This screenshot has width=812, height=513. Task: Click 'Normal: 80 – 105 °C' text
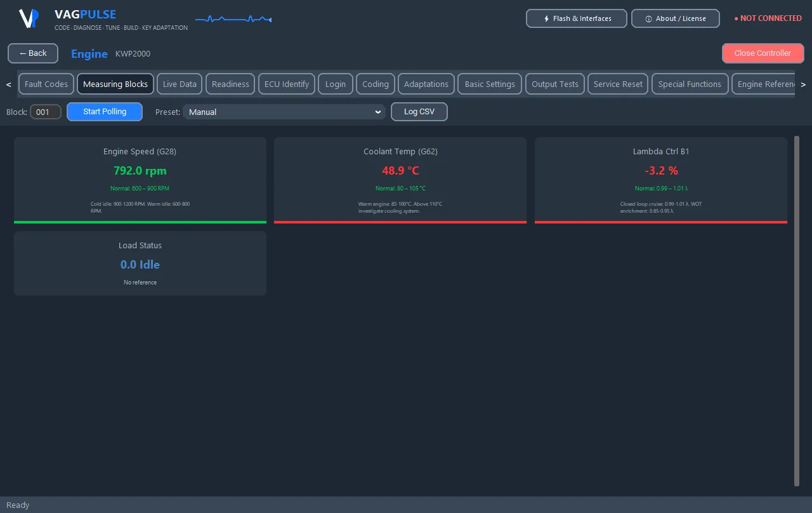400,189
